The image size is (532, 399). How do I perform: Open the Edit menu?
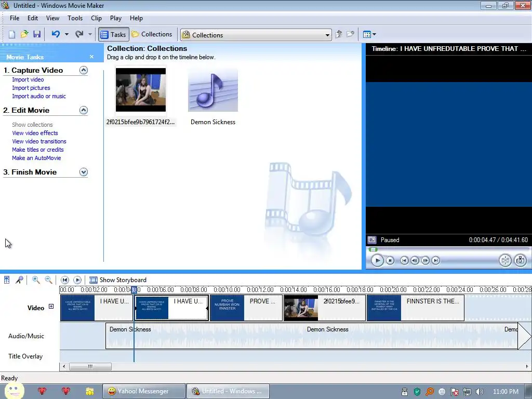pos(33,18)
